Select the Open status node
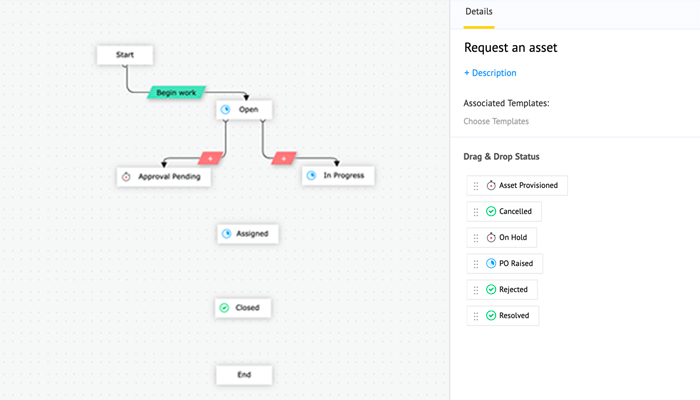700x400 pixels. [244, 109]
